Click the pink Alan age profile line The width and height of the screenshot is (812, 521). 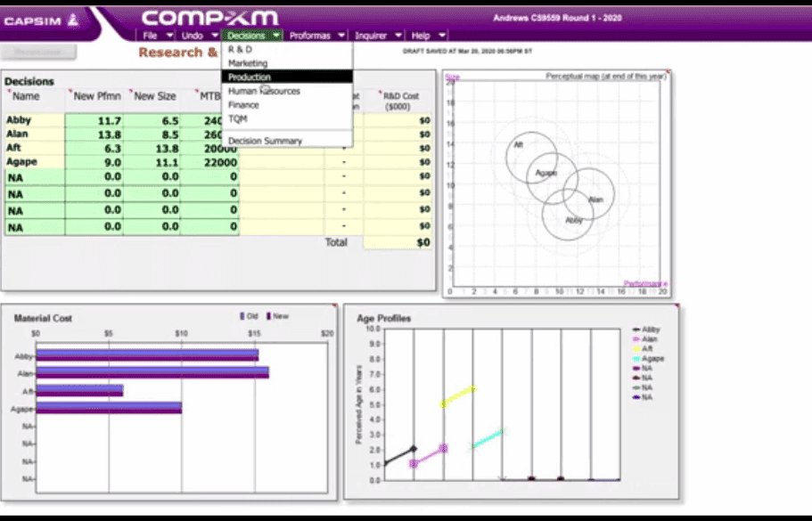click(428, 456)
